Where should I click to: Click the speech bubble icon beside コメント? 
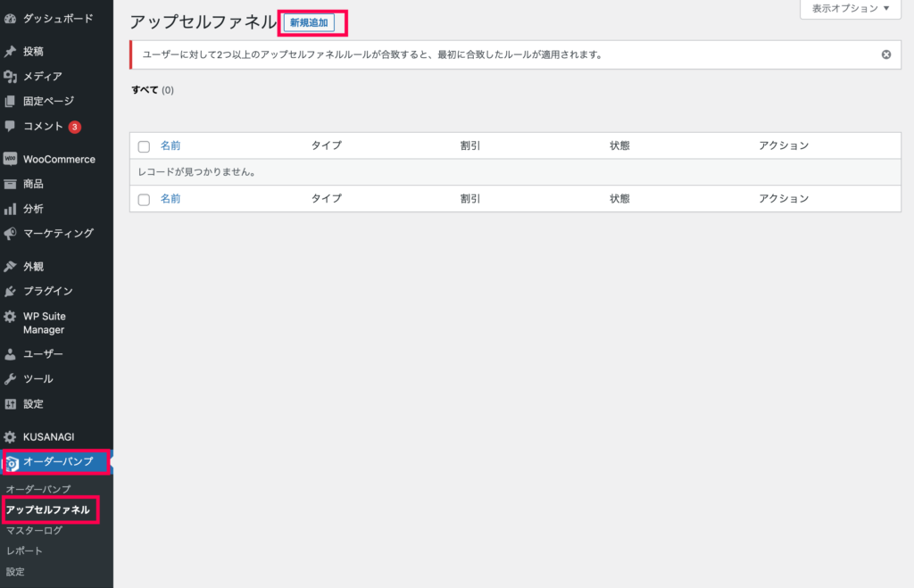10,126
